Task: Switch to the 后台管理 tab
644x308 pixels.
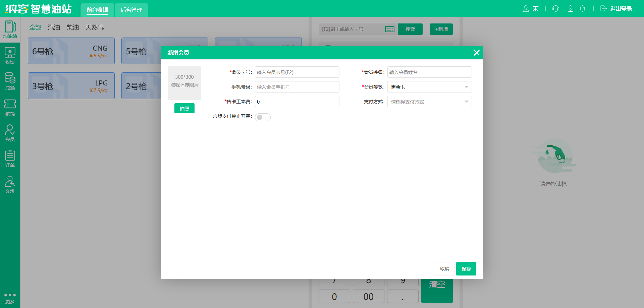Action: point(131,10)
